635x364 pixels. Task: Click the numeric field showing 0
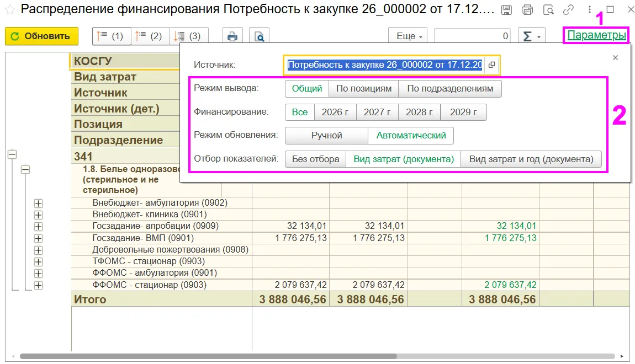472,36
